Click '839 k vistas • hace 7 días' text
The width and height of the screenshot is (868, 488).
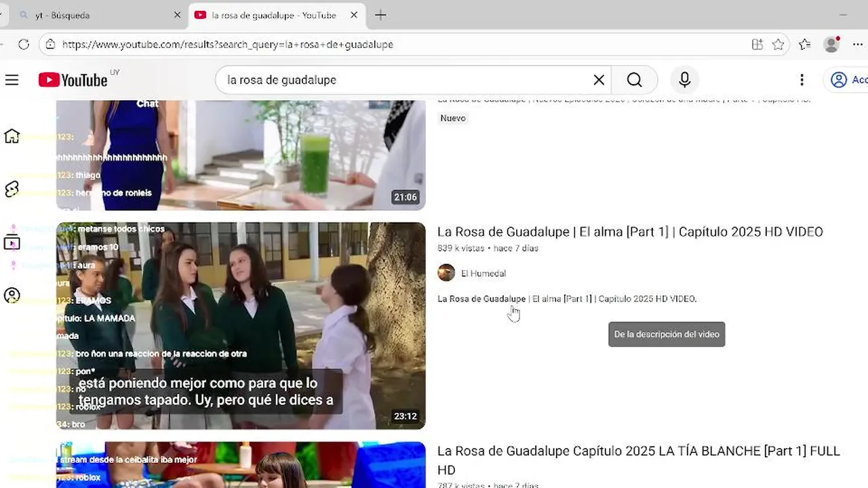488,248
